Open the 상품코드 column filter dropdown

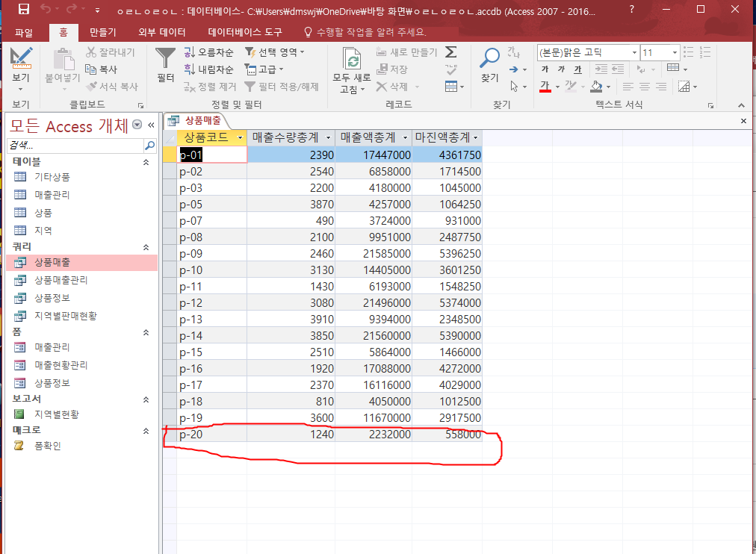pyautogui.click(x=239, y=137)
